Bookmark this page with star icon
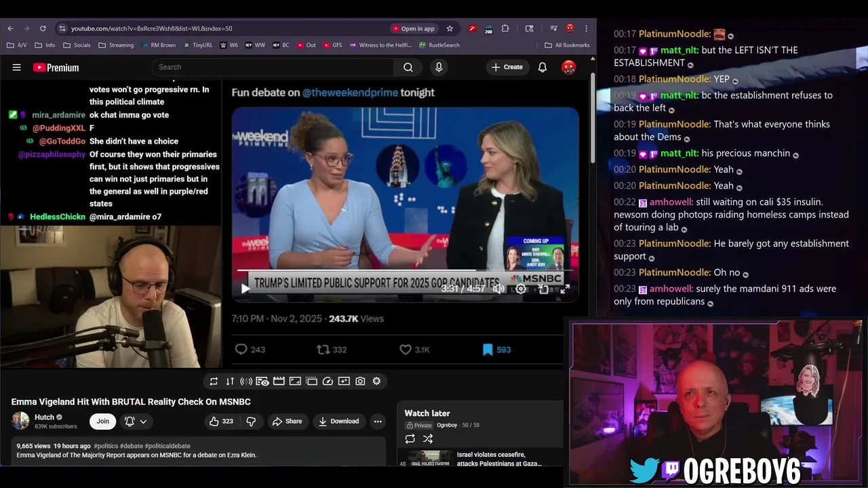This screenshot has width=868, height=488. pos(450,28)
